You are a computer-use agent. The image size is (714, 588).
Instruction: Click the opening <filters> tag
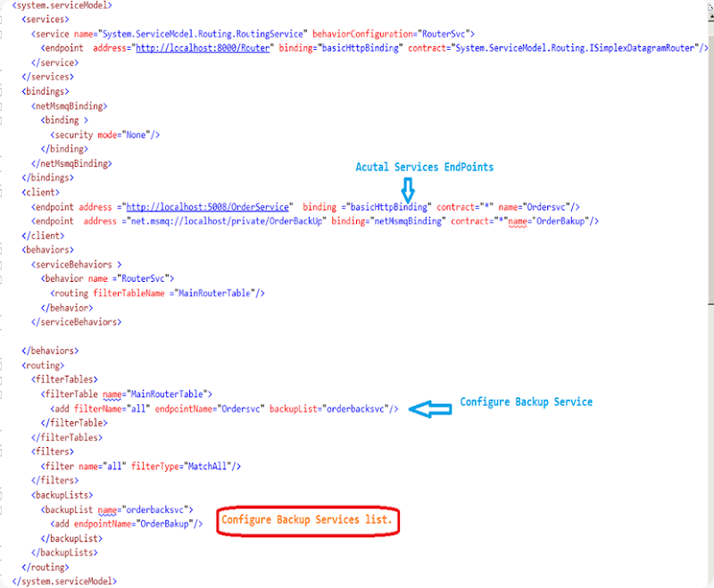pos(53,451)
